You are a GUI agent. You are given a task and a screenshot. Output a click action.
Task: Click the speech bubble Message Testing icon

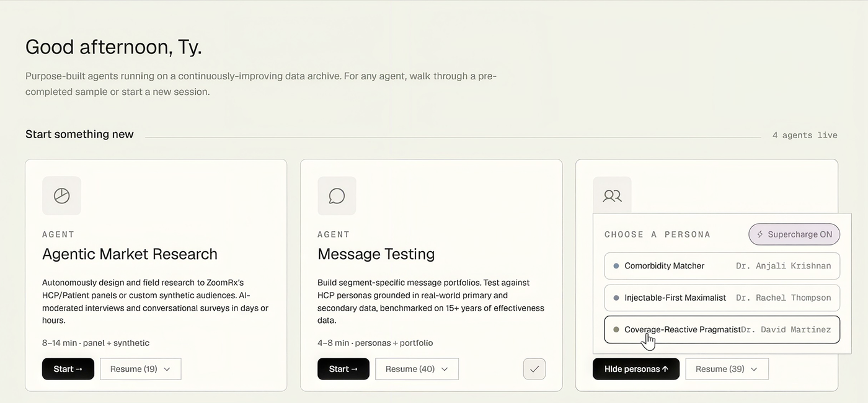[337, 196]
